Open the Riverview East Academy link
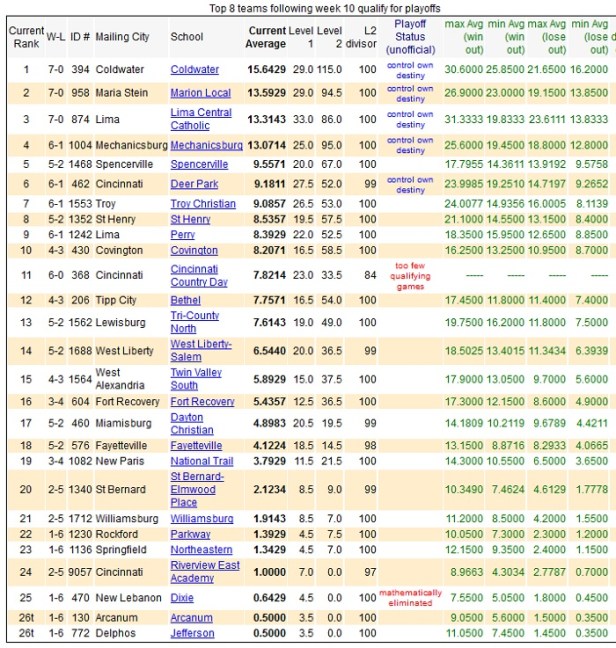 (x=204, y=572)
